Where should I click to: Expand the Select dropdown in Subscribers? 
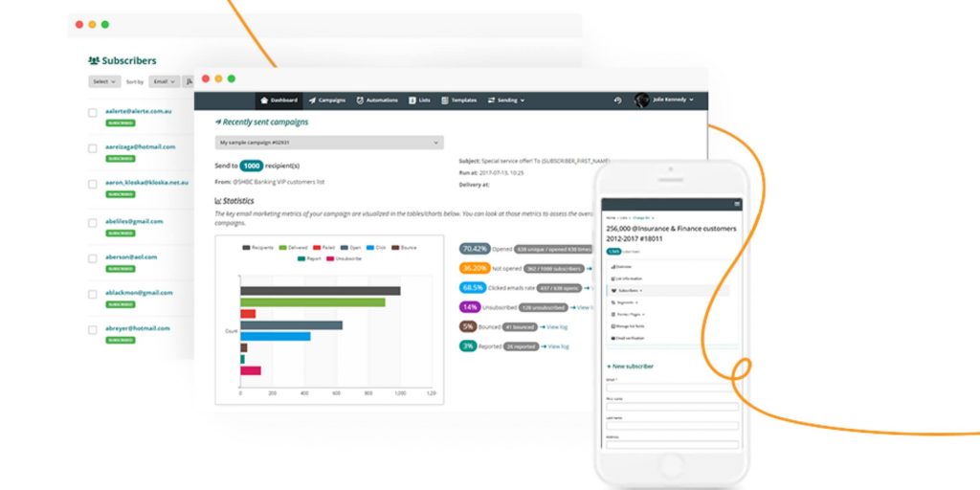104,82
